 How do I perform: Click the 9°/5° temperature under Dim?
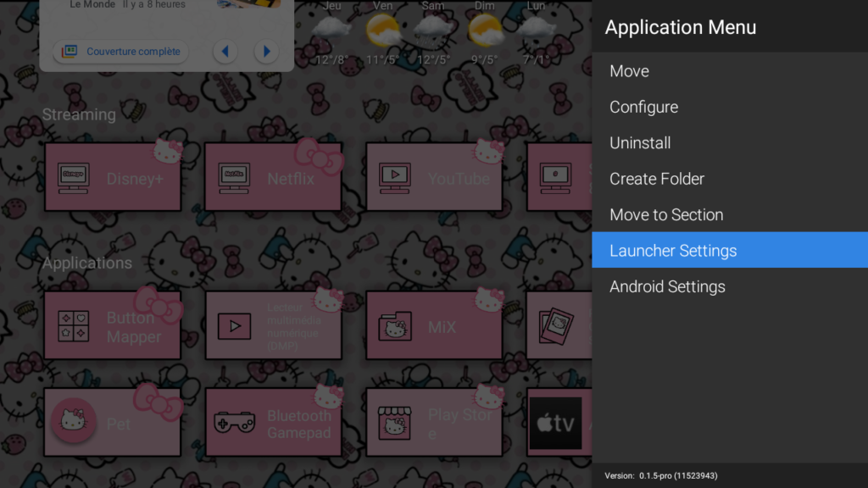click(484, 59)
